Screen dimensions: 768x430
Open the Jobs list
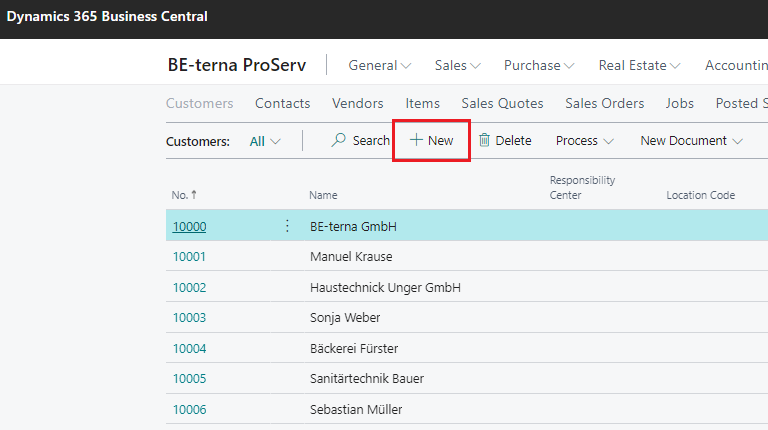(x=679, y=103)
